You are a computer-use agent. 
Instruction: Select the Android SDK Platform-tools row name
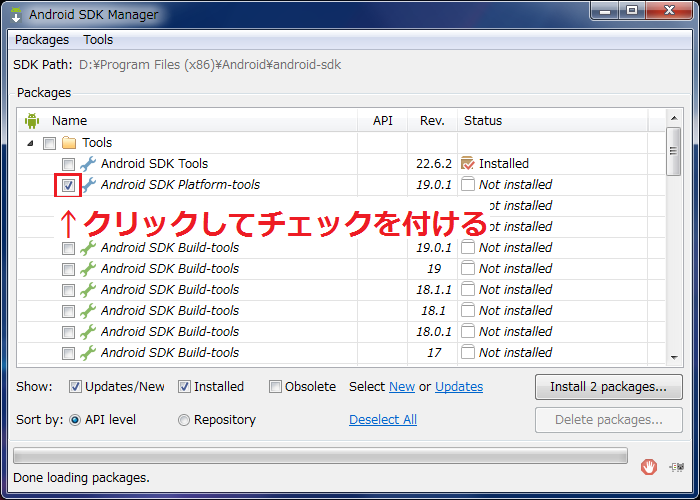coord(180,185)
